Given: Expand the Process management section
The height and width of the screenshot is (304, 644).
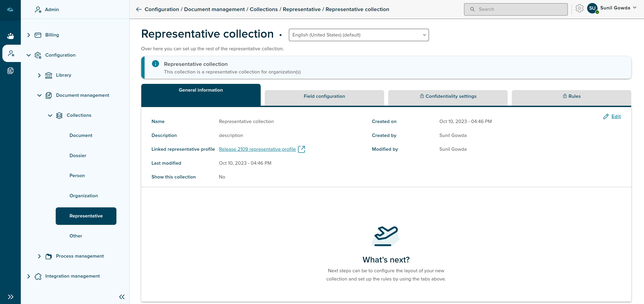Looking at the screenshot, I should (x=39, y=256).
